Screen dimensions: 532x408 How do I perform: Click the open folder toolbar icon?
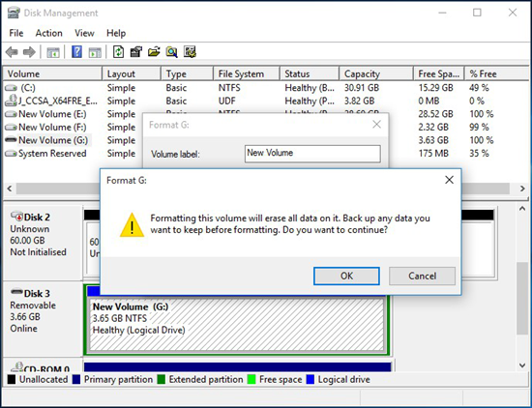pyautogui.click(x=154, y=52)
